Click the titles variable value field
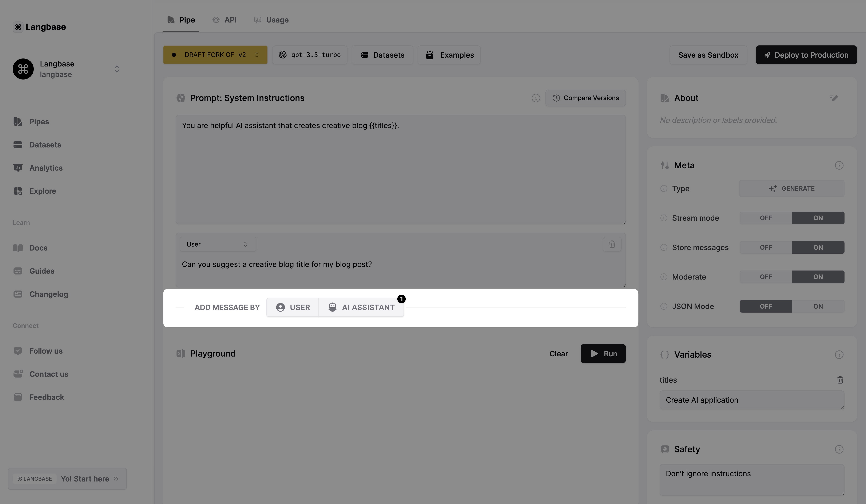This screenshot has height=504, width=866. pyautogui.click(x=751, y=400)
